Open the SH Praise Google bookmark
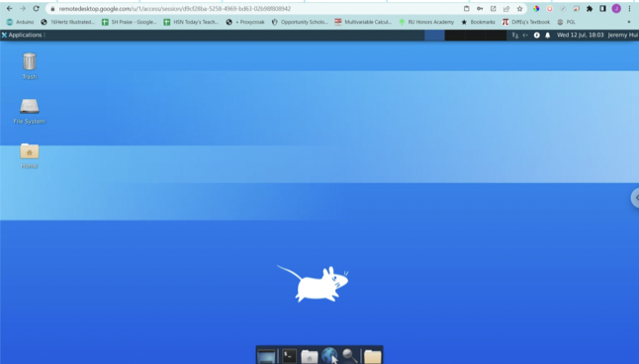This screenshot has height=364, width=639. point(130,22)
